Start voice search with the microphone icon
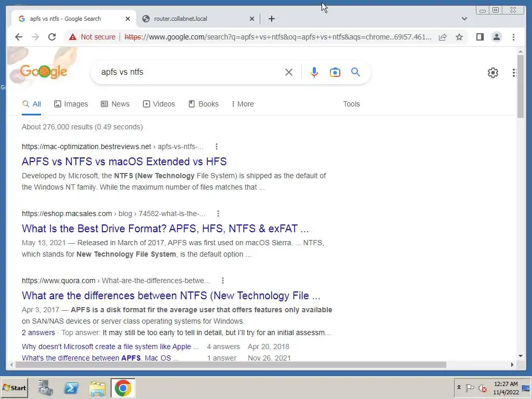This screenshot has width=532, height=399. 314,72
